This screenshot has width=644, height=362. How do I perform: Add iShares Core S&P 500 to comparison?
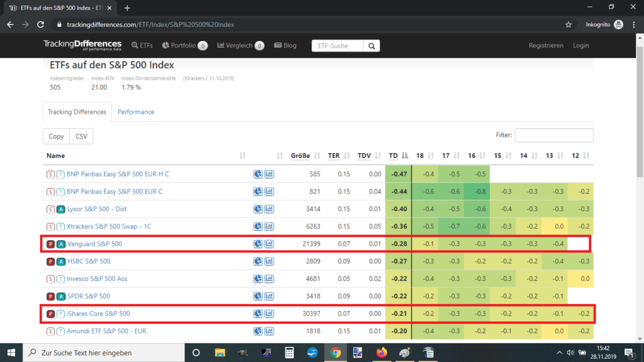(269, 314)
